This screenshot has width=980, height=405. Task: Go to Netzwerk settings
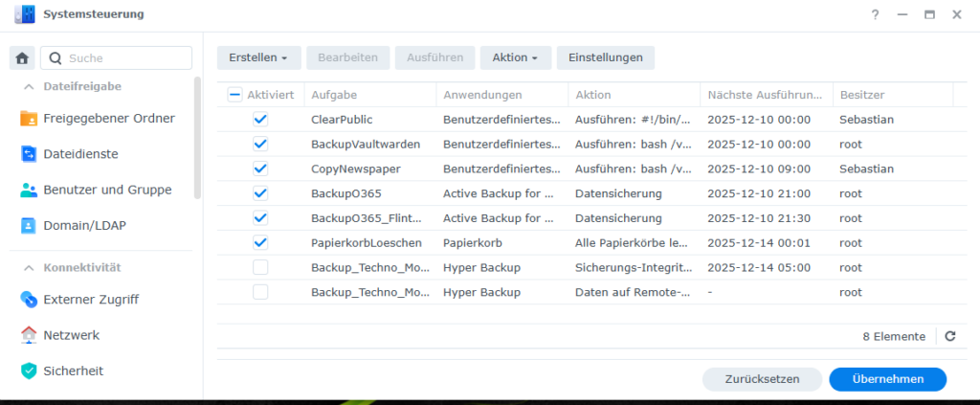click(x=71, y=335)
